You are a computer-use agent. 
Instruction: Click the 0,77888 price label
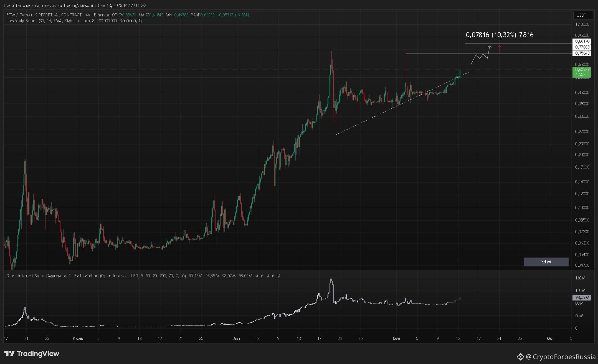(x=582, y=47)
